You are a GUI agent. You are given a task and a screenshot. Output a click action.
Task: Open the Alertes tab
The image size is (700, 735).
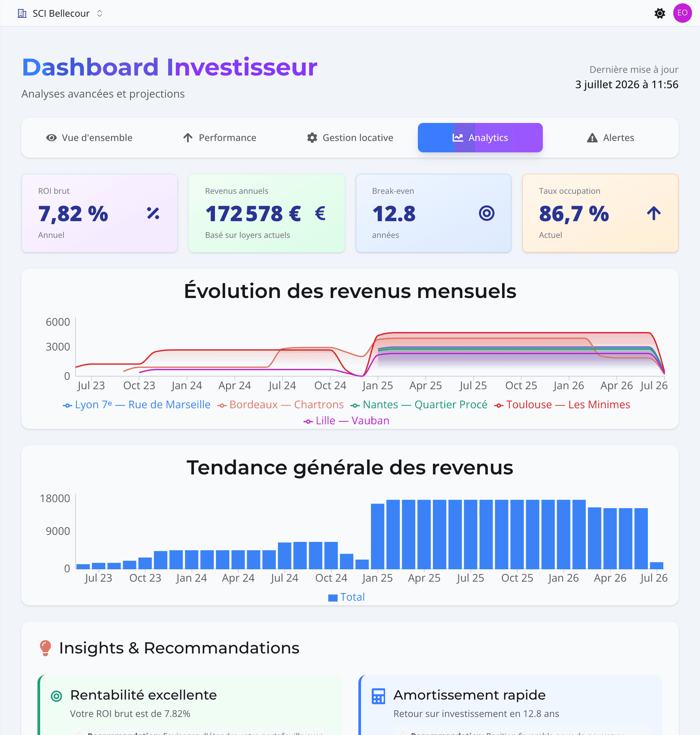coord(610,138)
